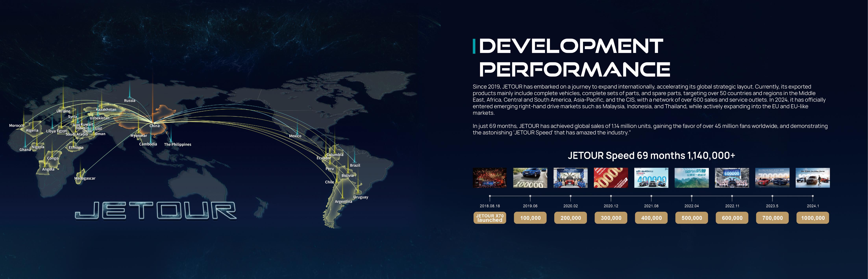Click the Angola map label
Viewport: 868px width, 279px height.
tap(48, 169)
